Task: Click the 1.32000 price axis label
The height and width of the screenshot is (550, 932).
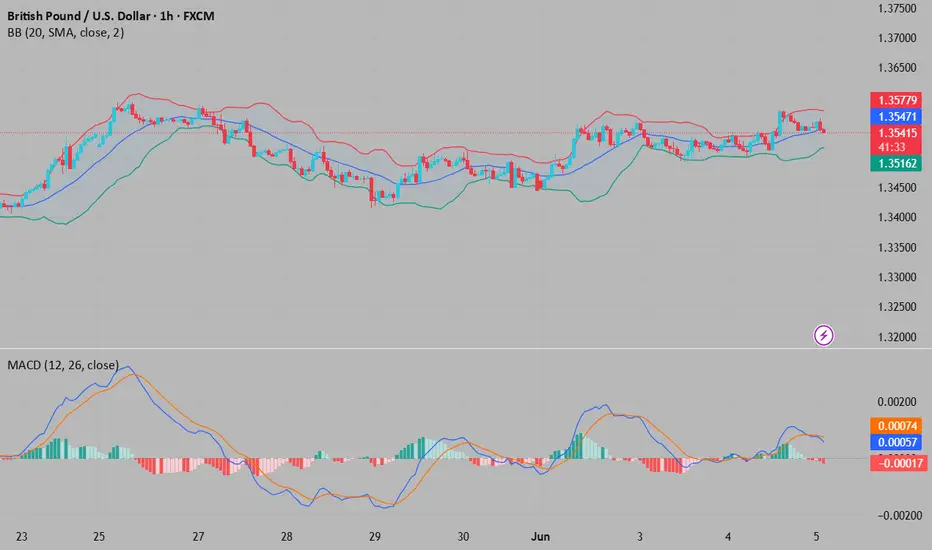Action: click(897, 337)
